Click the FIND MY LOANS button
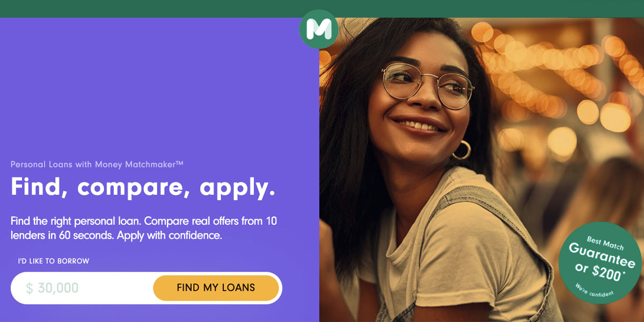 pyautogui.click(x=216, y=288)
